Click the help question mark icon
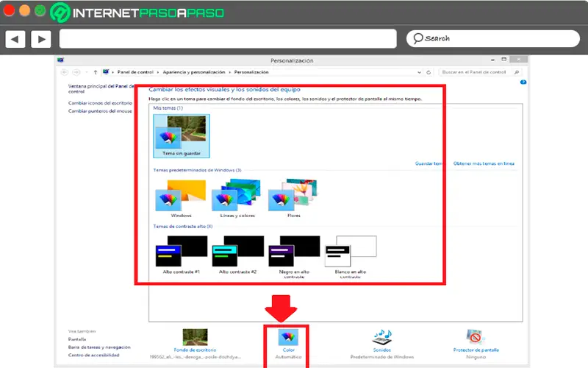588x368 pixels. pyautogui.click(x=523, y=82)
